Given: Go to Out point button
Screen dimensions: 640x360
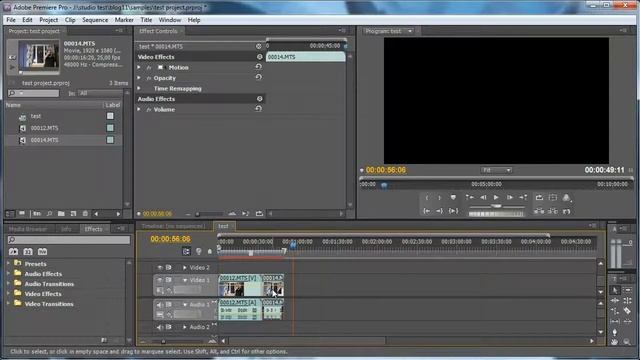Looking at the screenshot, I should [440, 211].
